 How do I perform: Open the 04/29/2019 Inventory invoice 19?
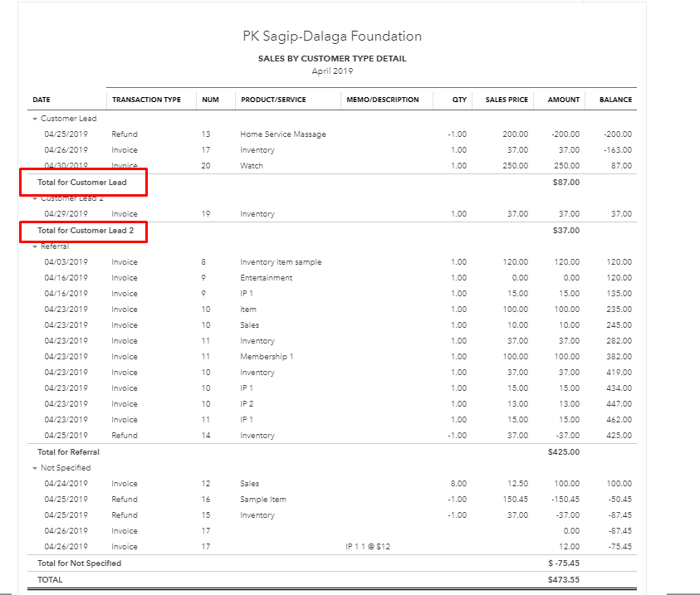pos(332,214)
